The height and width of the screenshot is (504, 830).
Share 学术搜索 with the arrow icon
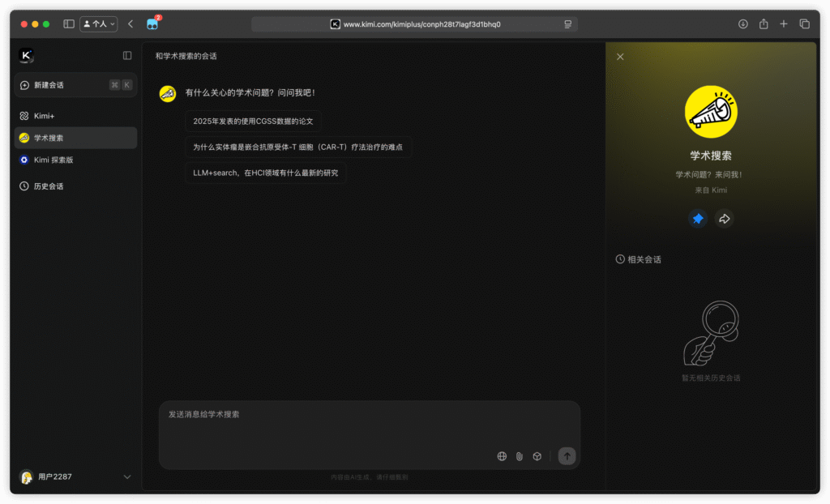724,219
